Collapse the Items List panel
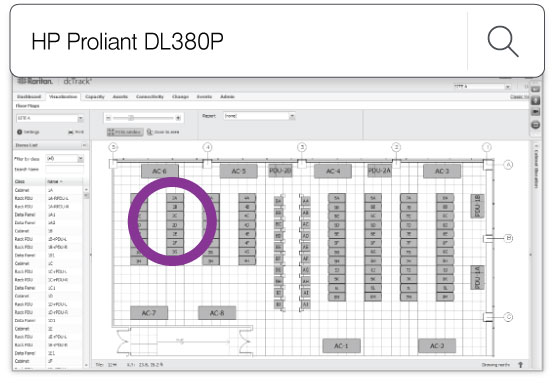Image resolution: width=555 pixels, height=383 pixels. pos(84,145)
